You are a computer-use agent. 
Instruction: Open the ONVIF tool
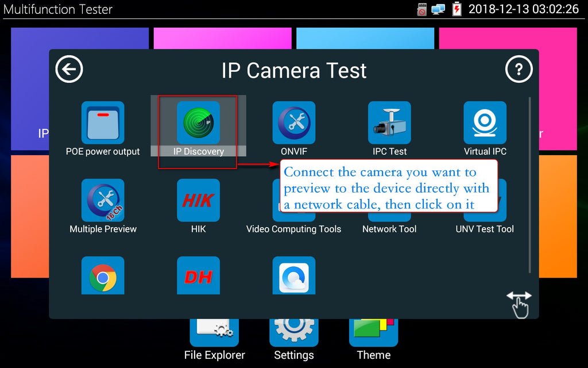pyautogui.click(x=294, y=123)
